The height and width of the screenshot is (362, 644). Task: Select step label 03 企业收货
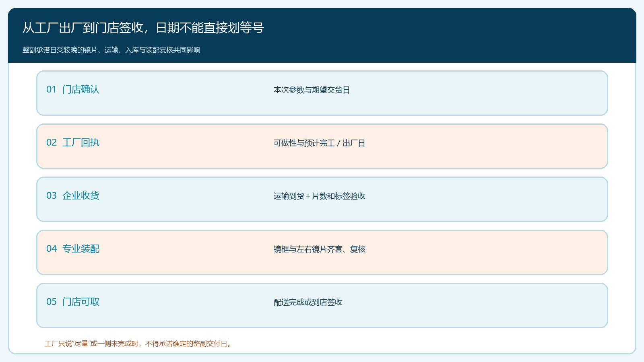coord(73,195)
